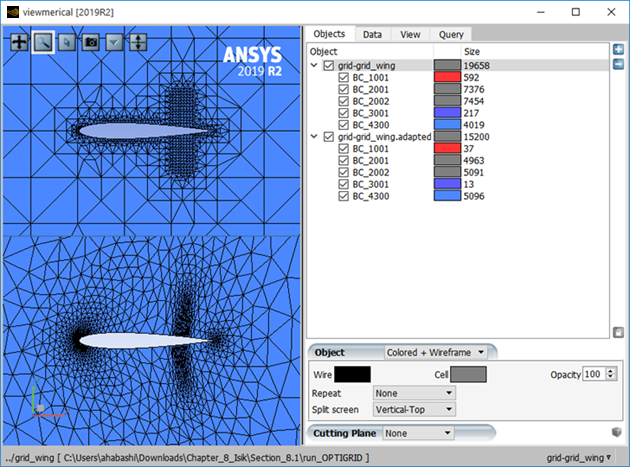Select the zoom magnifier tool
This screenshot has height=467, width=630.
43,42
